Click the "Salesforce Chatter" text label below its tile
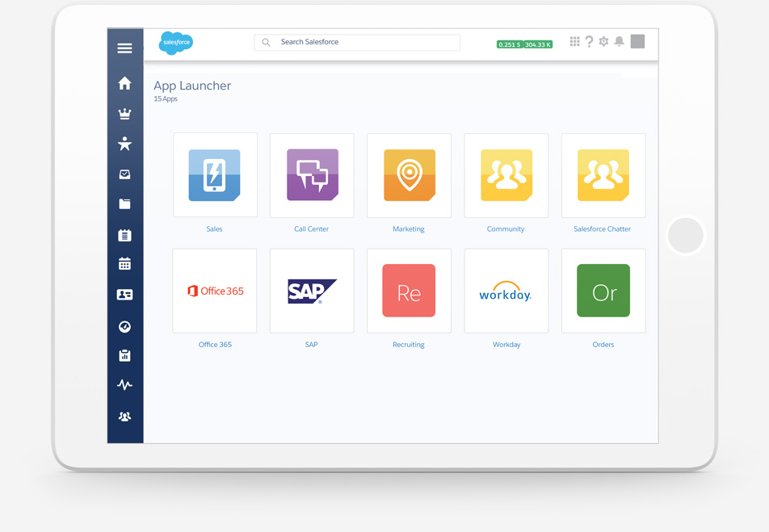 (603, 229)
